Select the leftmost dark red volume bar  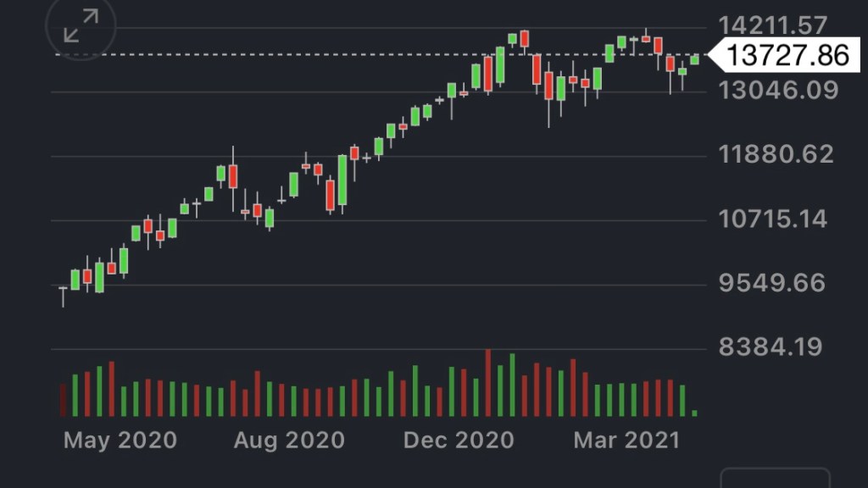[x=63, y=399]
